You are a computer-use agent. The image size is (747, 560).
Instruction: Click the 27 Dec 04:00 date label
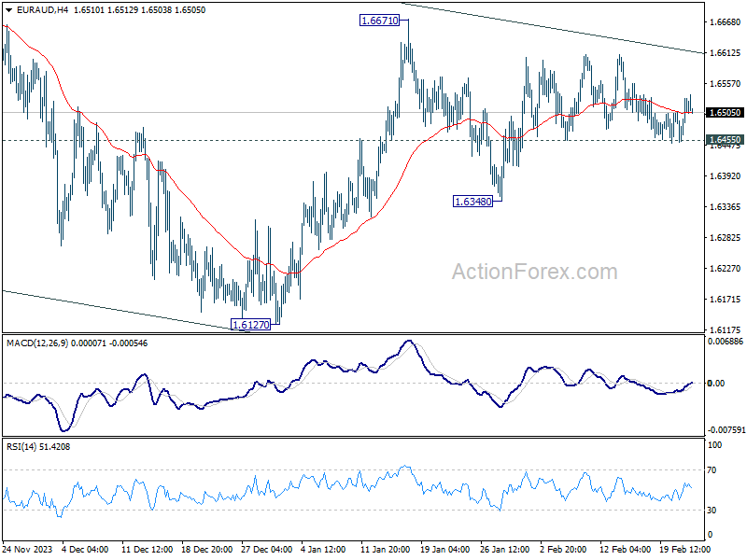[267, 549]
